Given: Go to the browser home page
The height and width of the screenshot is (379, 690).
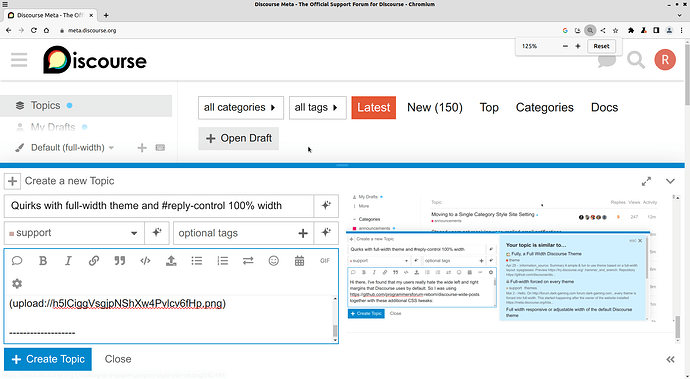Looking at the screenshot, I should pos(46,30).
